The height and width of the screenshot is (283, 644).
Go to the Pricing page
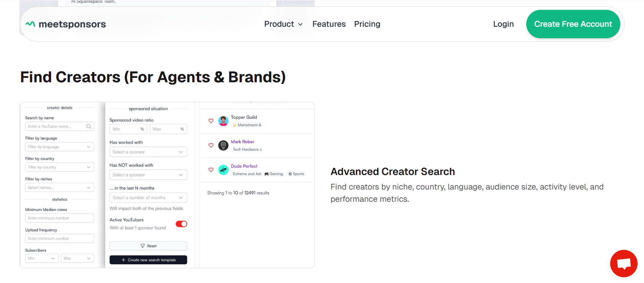coord(367,24)
